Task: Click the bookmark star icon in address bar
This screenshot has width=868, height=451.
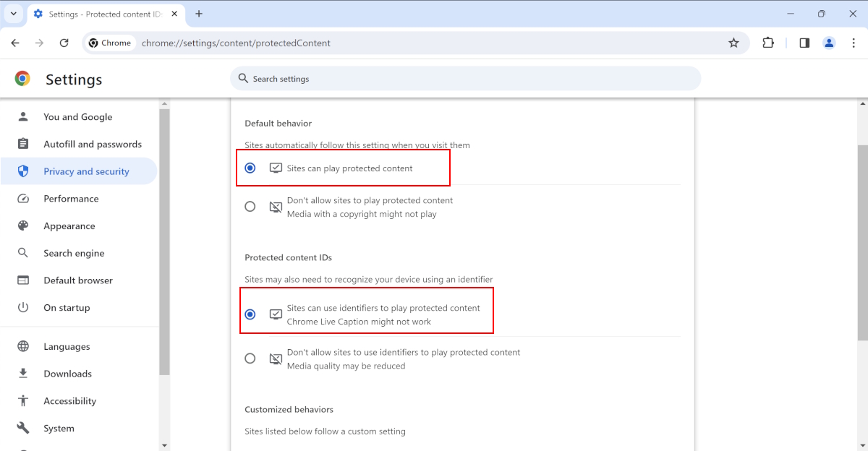Action: 733,43
